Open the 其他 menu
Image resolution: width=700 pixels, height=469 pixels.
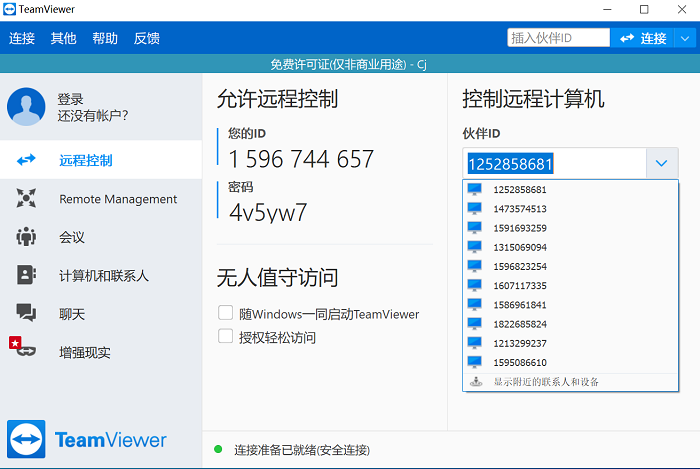(x=63, y=38)
